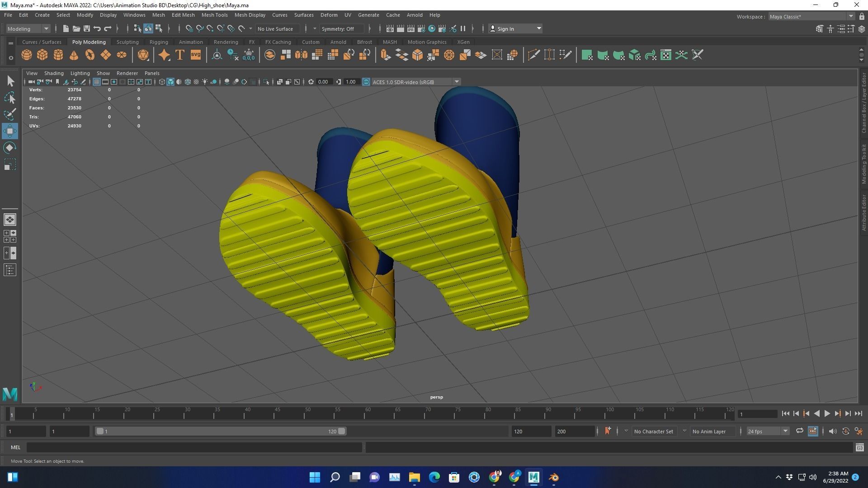
Task: Open Blender from the Windows taskbar
Action: click(x=554, y=477)
